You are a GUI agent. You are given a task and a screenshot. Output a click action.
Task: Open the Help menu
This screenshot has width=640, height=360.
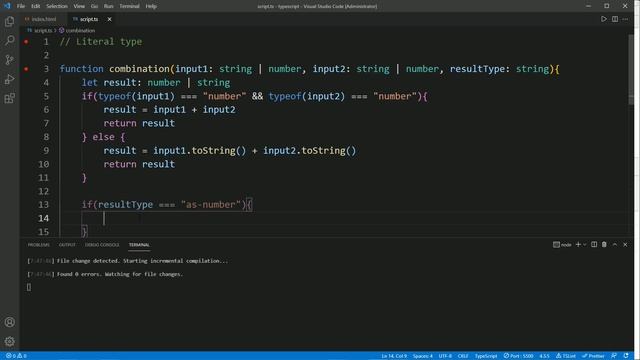[151, 6]
